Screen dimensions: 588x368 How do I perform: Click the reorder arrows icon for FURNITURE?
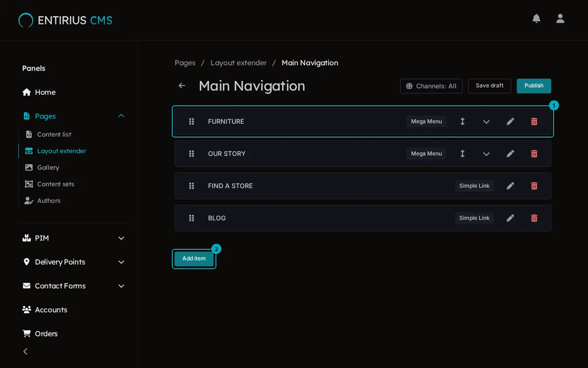point(463,121)
